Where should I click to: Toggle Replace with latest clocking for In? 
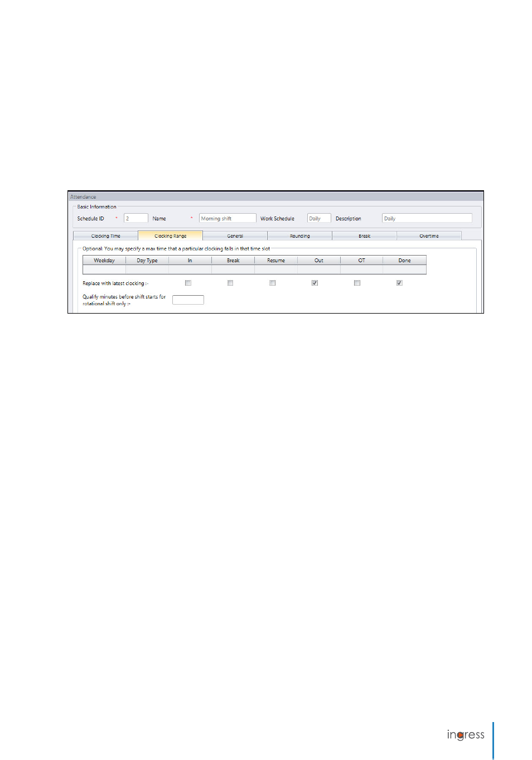pyautogui.click(x=188, y=283)
